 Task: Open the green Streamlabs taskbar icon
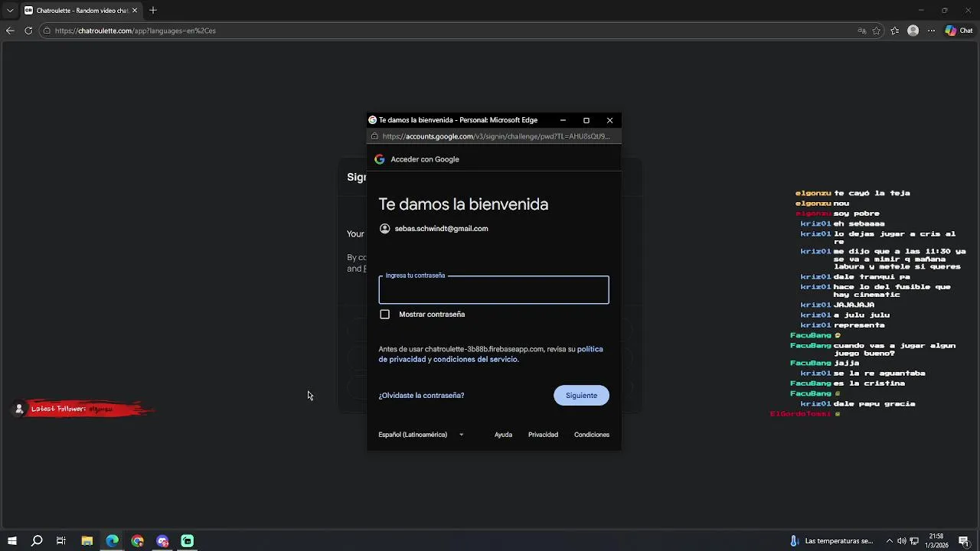pyautogui.click(x=187, y=541)
